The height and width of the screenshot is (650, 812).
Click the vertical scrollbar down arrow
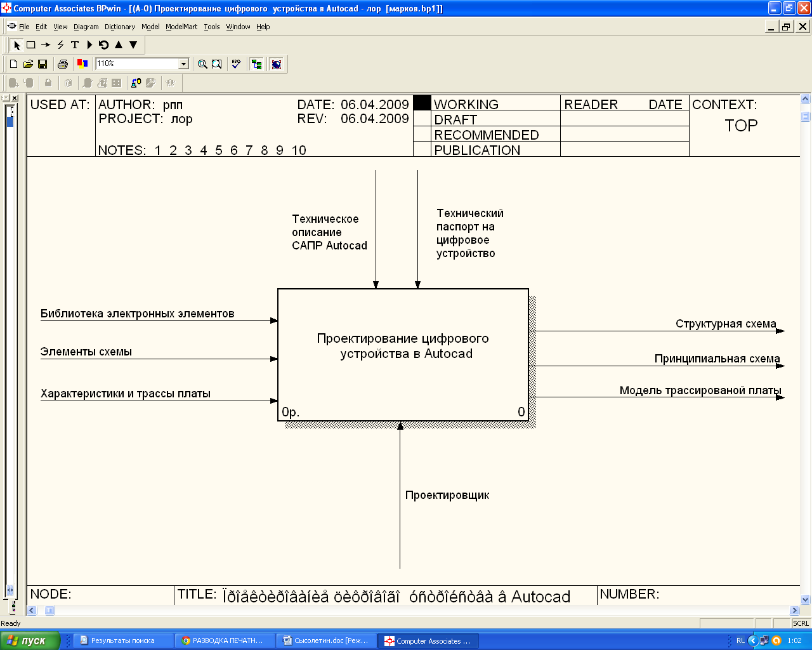click(x=806, y=599)
